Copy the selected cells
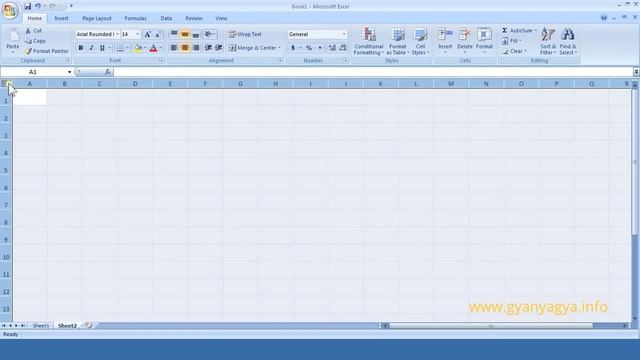This screenshot has width=640, height=360. pos(35,41)
